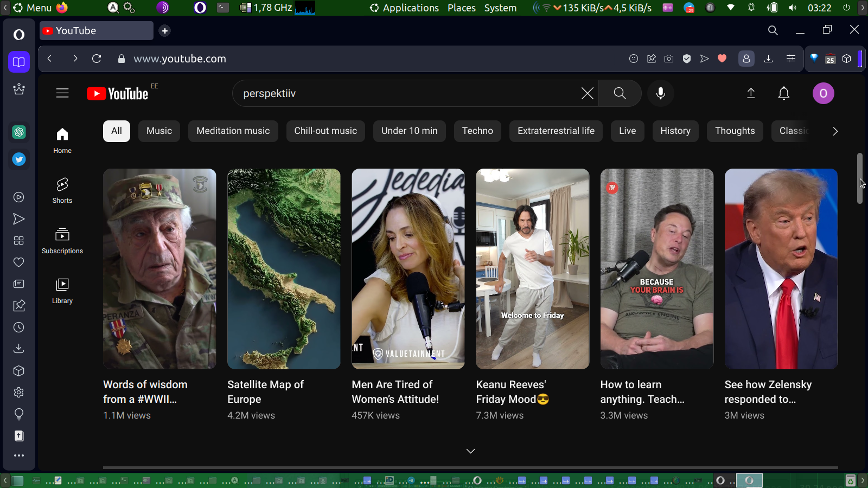Click the YouTube voice search microphone icon
Screen dimensions: 868x488
(x=660, y=93)
